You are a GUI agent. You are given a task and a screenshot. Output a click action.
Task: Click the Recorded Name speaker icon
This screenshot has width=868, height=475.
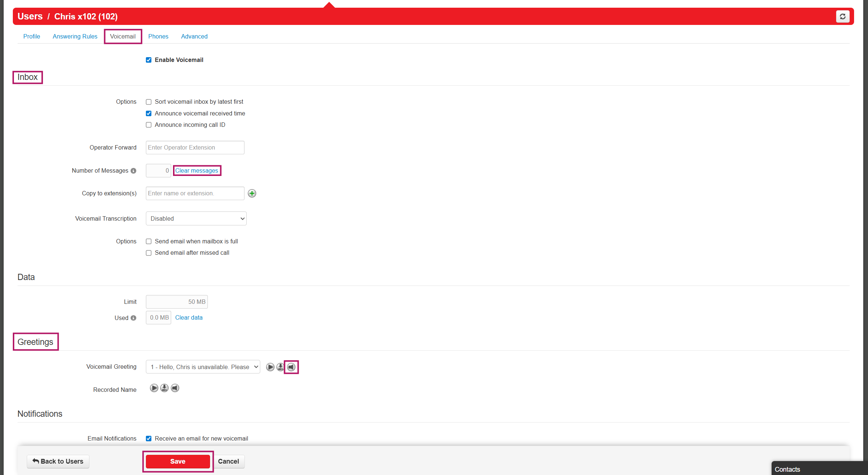pos(175,388)
